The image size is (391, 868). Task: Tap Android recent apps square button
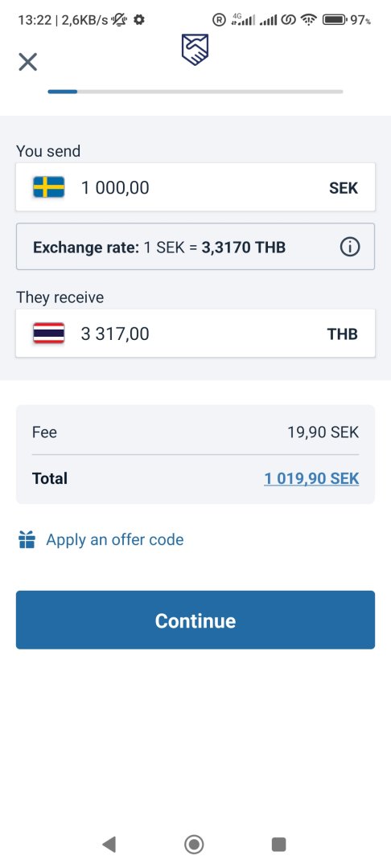(278, 844)
